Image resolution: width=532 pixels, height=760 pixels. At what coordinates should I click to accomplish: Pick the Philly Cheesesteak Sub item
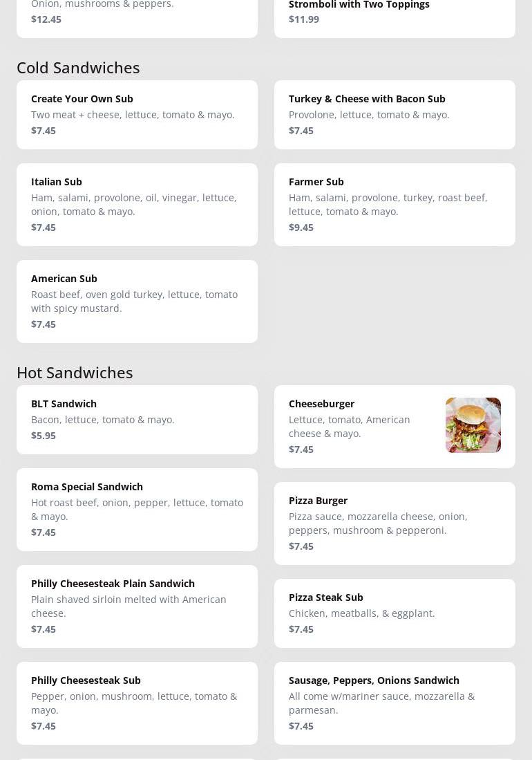(137, 703)
